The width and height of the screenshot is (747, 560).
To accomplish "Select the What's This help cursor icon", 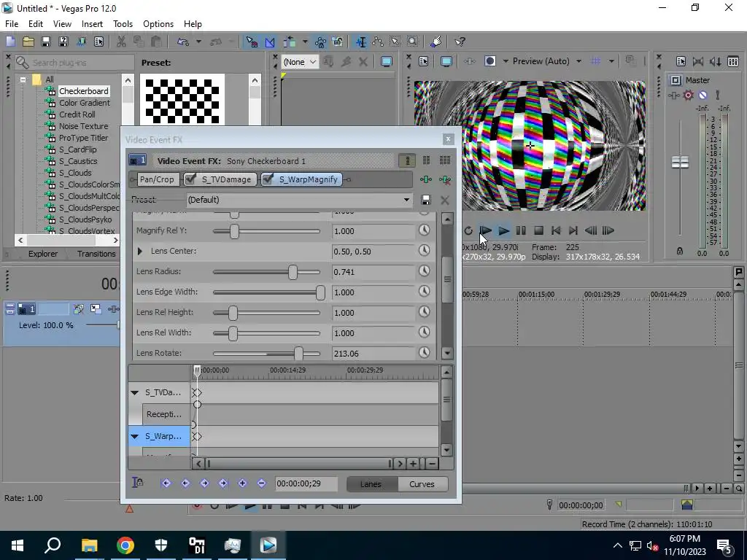I will (x=460, y=42).
